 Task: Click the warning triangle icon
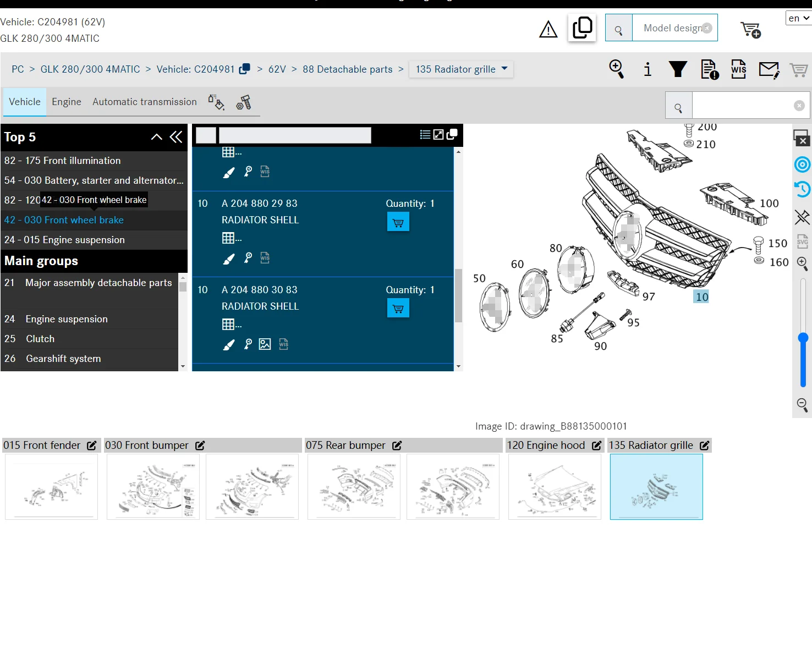(548, 29)
